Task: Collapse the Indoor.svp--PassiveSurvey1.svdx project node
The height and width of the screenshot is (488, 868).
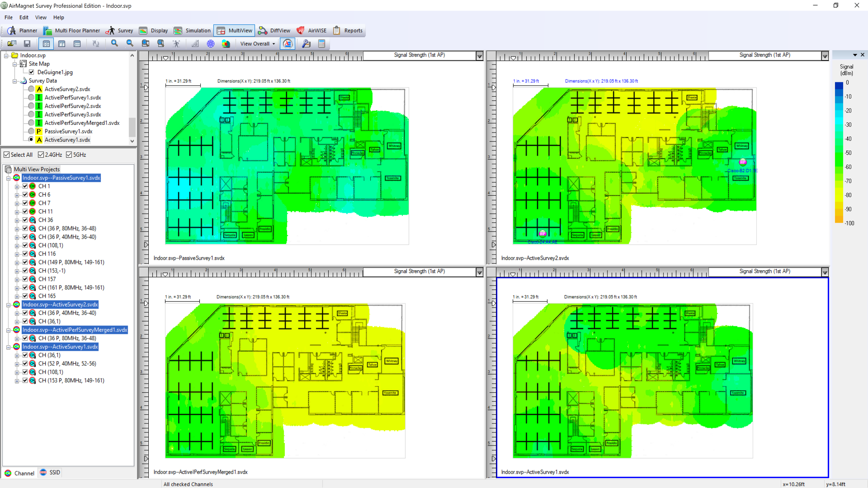Action: pos(8,178)
